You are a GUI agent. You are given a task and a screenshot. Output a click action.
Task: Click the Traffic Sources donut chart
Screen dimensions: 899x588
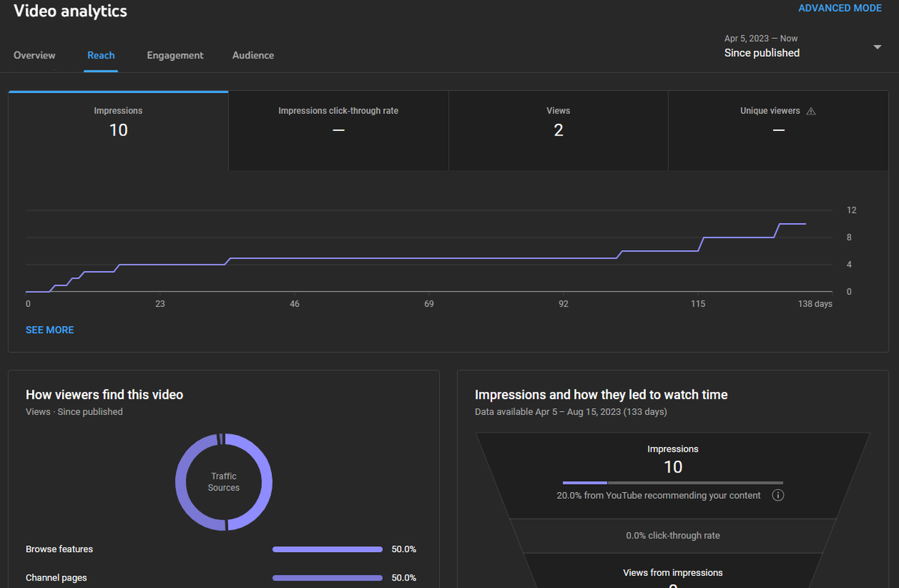[x=224, y=482]
